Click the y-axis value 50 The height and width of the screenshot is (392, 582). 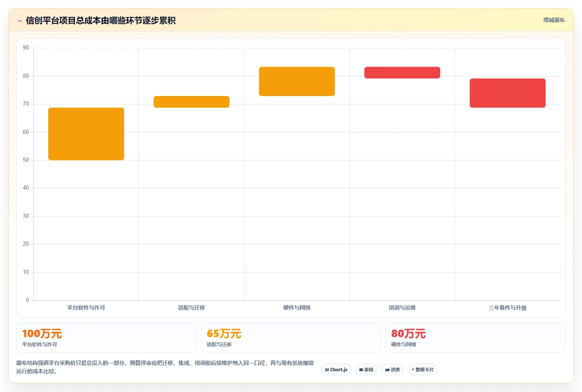coord(26,160)
